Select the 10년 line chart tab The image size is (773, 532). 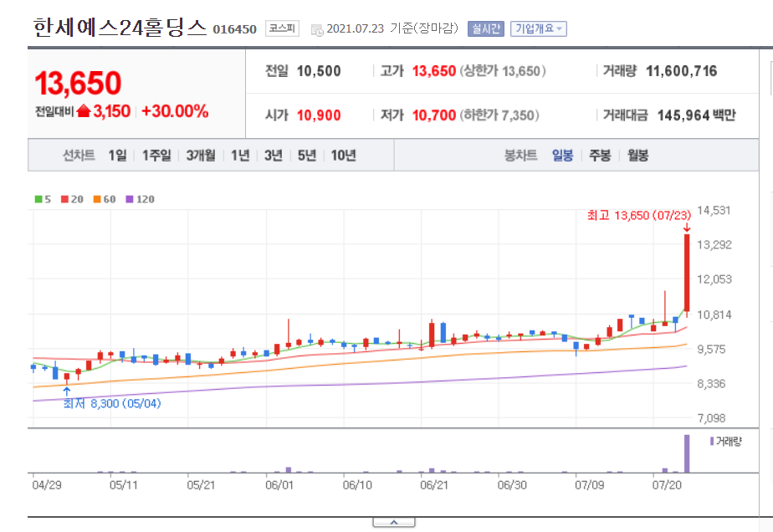click(343, 156)
